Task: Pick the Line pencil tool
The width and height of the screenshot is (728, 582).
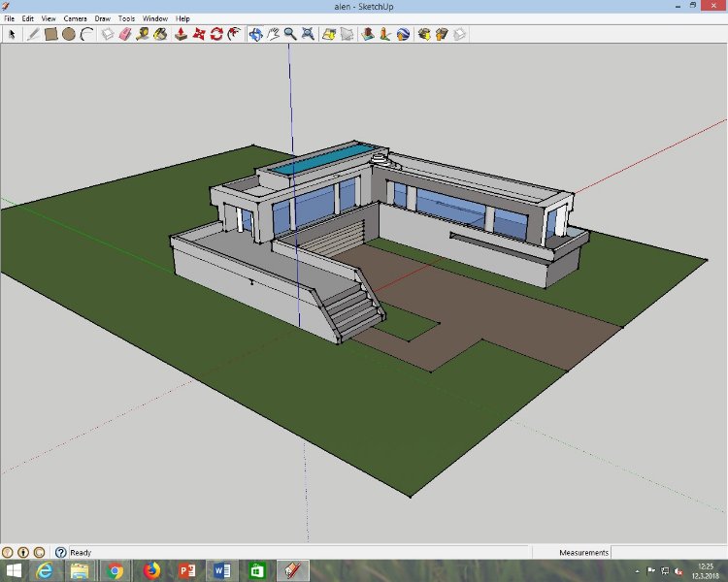Action: (33, 34)
